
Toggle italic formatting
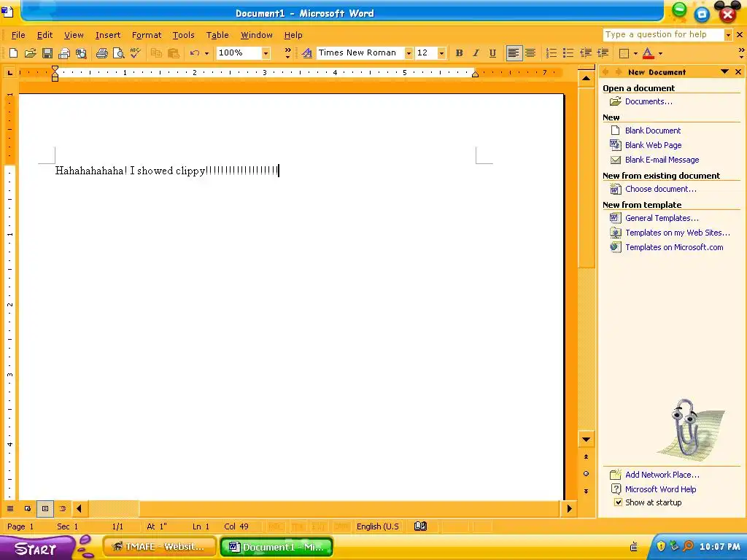(476, 53)
